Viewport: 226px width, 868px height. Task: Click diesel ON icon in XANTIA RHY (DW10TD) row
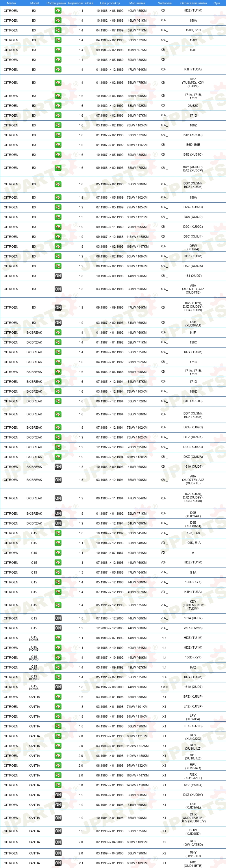tap(58, 853)
